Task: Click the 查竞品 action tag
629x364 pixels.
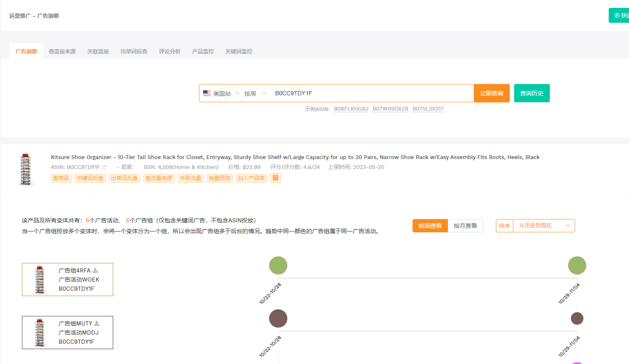Action: pyautogui.click(x=61, y=178)
